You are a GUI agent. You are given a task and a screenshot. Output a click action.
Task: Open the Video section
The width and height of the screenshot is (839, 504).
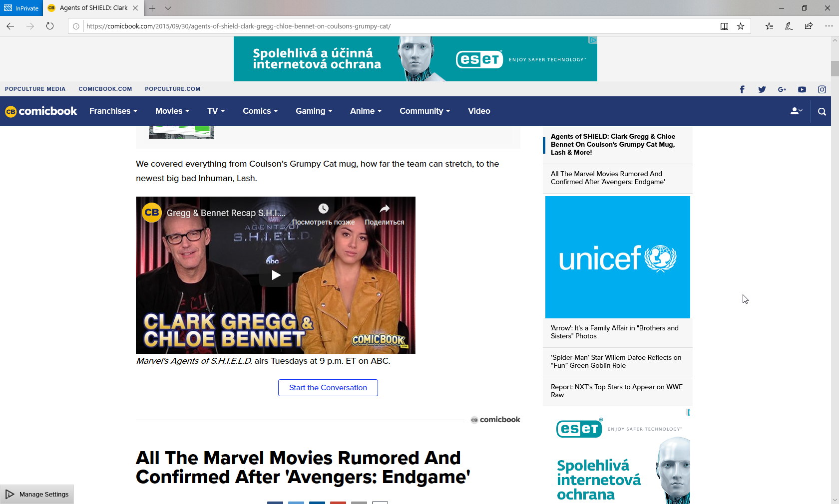(479, 111)
